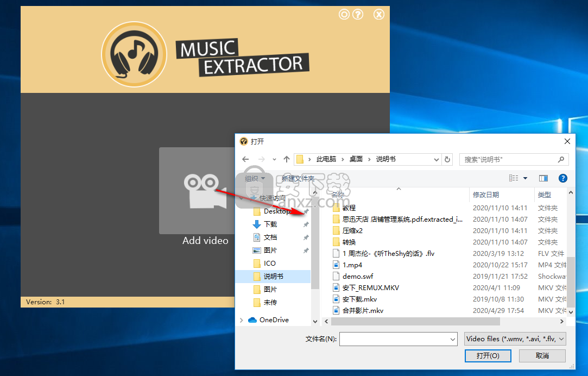The width and height of the screenshot is (588, 376).
Task: Click the 1.mp4 file icon
Action: tap(336, 265)
